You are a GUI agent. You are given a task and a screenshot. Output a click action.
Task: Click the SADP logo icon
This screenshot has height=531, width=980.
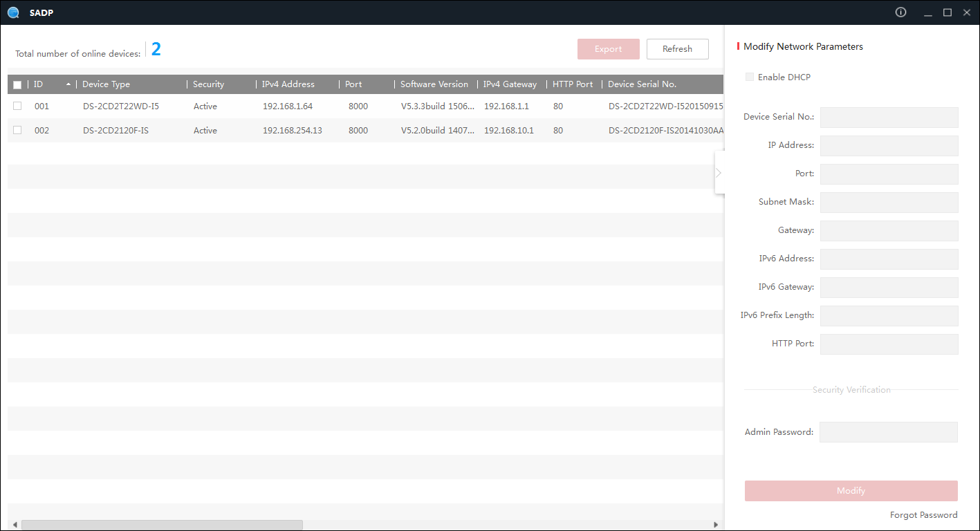pos(13,12)
